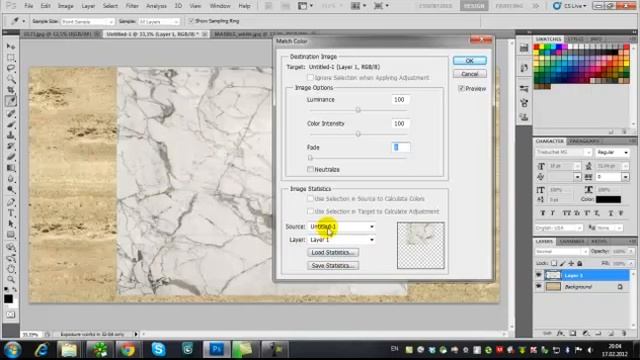Click the Save Statistics button
Screen dimensions: 640x360
point(333,266)
